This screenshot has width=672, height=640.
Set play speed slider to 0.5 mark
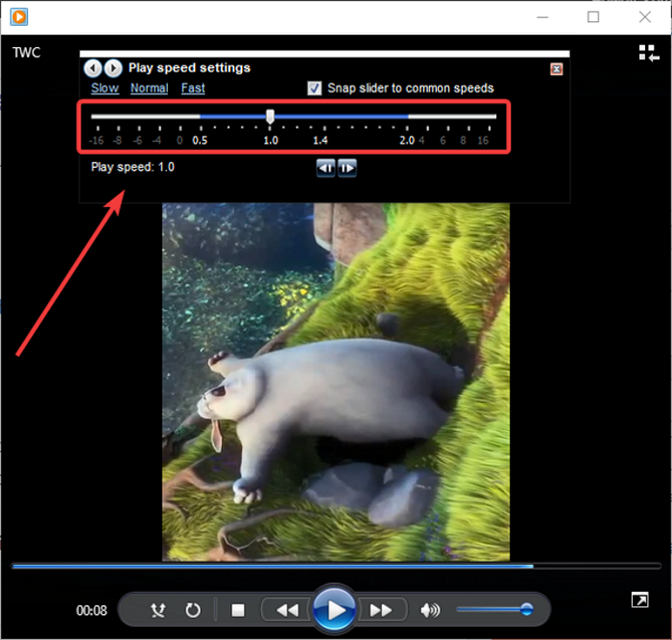pyautogui.click(x=201, y=116)
